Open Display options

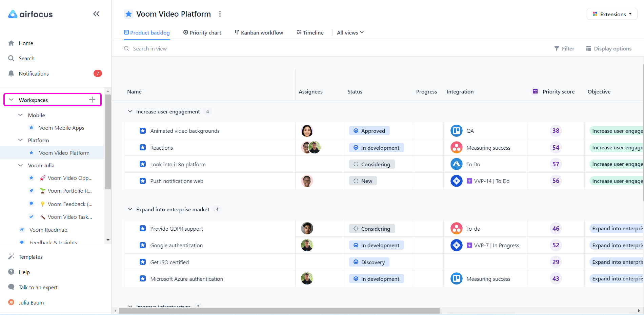click(x=609, y=48)
